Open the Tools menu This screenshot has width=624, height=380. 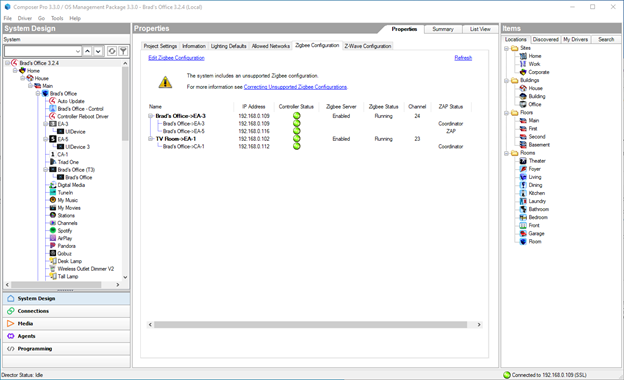click(57, 18)
